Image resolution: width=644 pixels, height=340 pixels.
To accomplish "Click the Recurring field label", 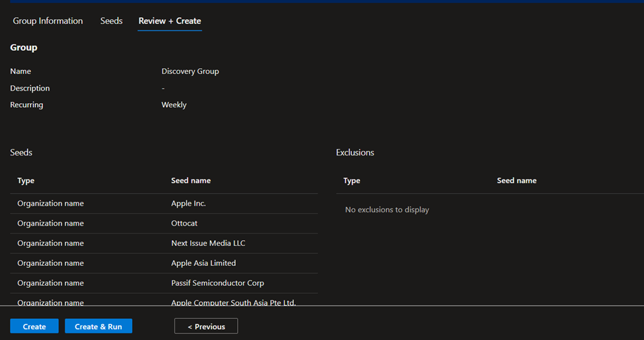I will pyautogui.click(x=26, y=105).
